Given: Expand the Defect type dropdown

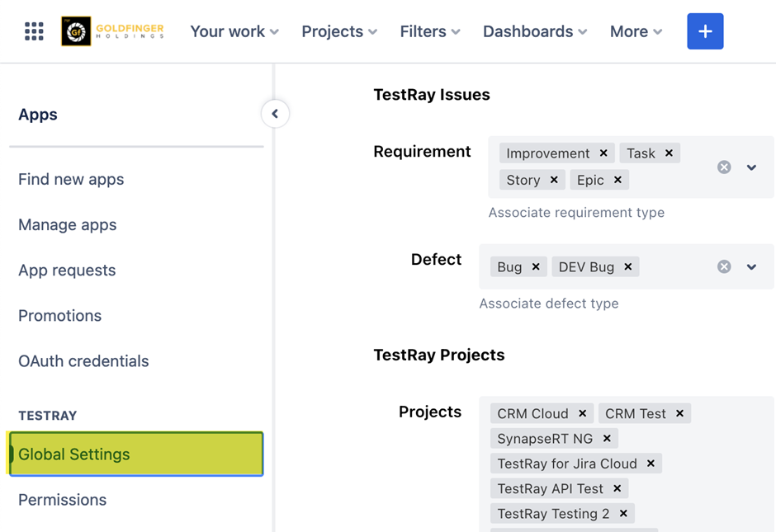Looking at the screenshot, I should [751, 267].
